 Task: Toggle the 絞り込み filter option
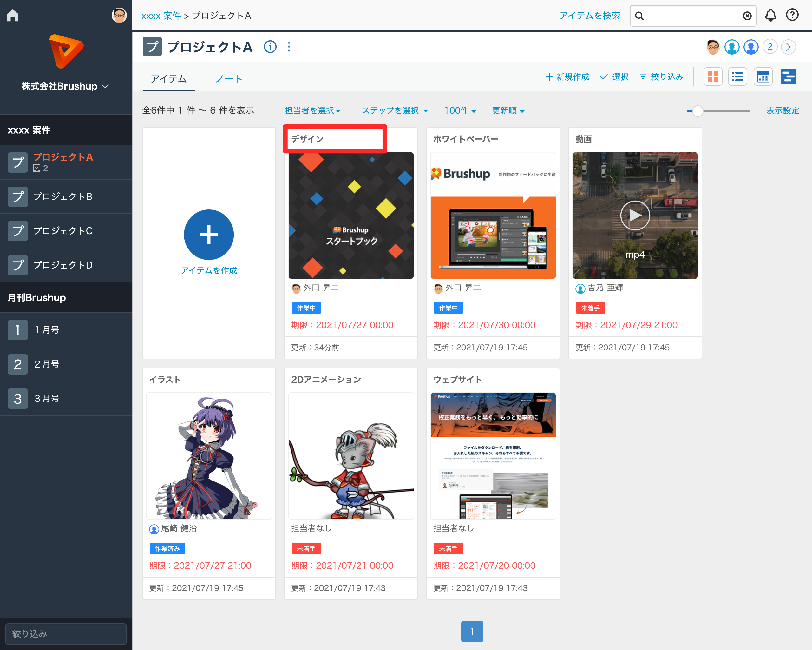coord(661,77)
